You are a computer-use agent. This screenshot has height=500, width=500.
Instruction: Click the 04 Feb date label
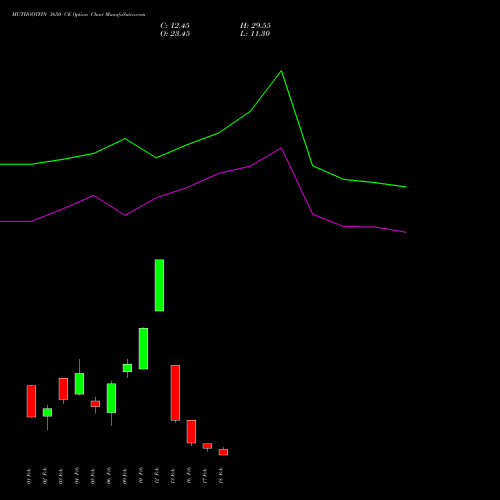pyautogui.click(x=77, y=476)
